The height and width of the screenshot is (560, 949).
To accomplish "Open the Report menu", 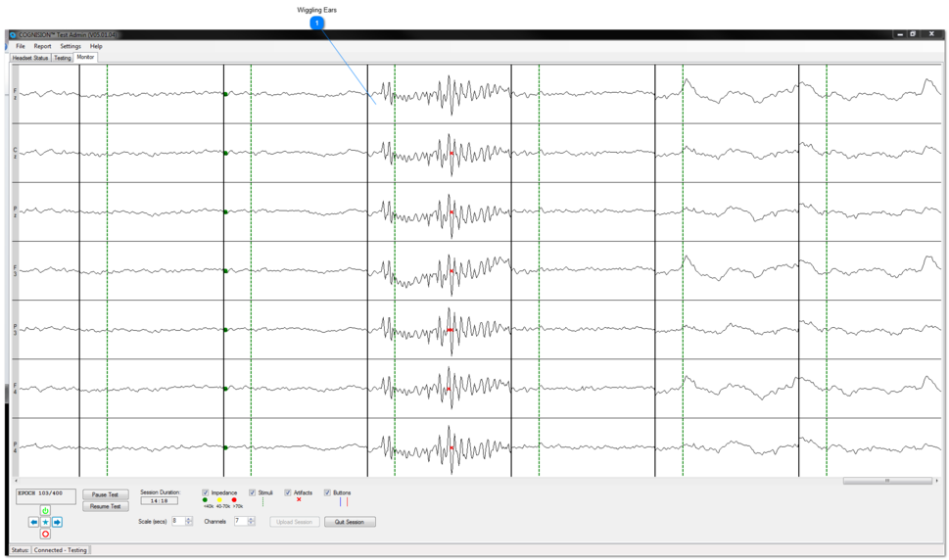I will point(42,46).
